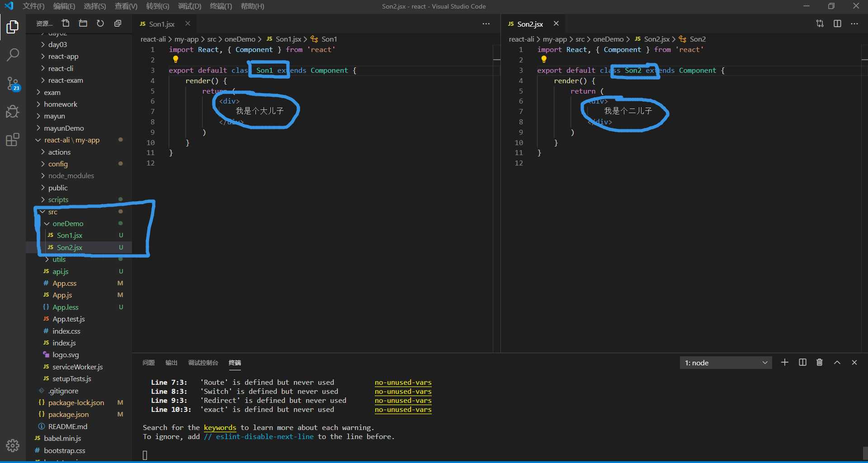Open Source Control view with 23 badge

click(x=13, y=83)
